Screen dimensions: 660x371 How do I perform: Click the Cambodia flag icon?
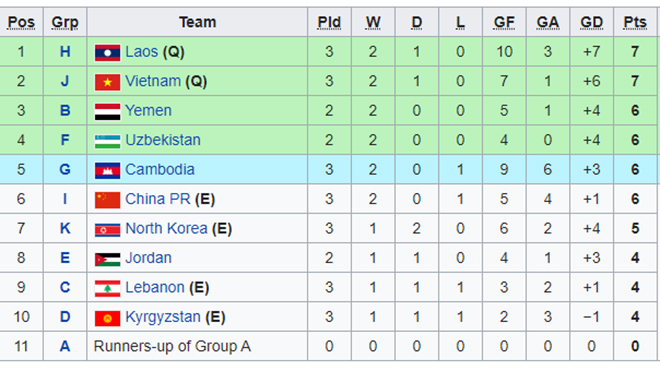click(107, 171)
